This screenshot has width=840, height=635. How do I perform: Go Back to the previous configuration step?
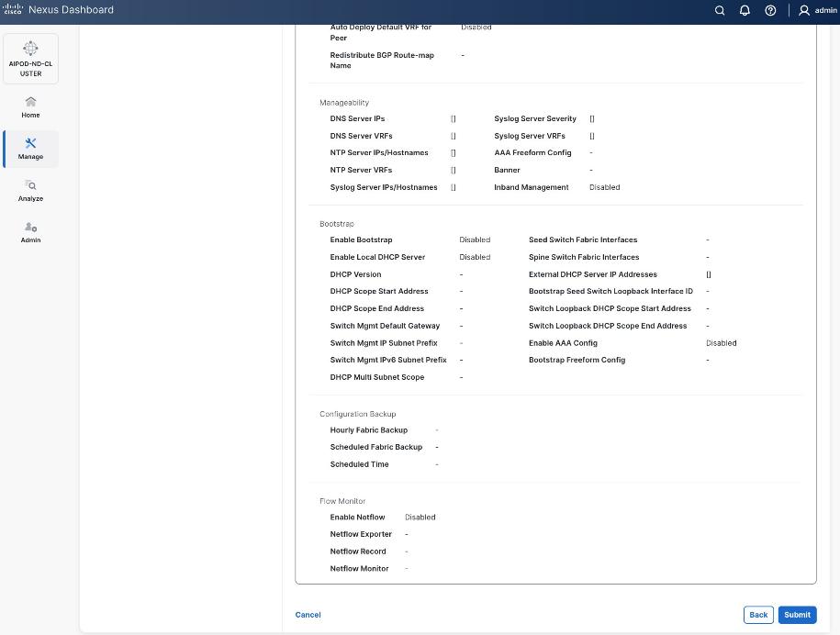[757, 615]
